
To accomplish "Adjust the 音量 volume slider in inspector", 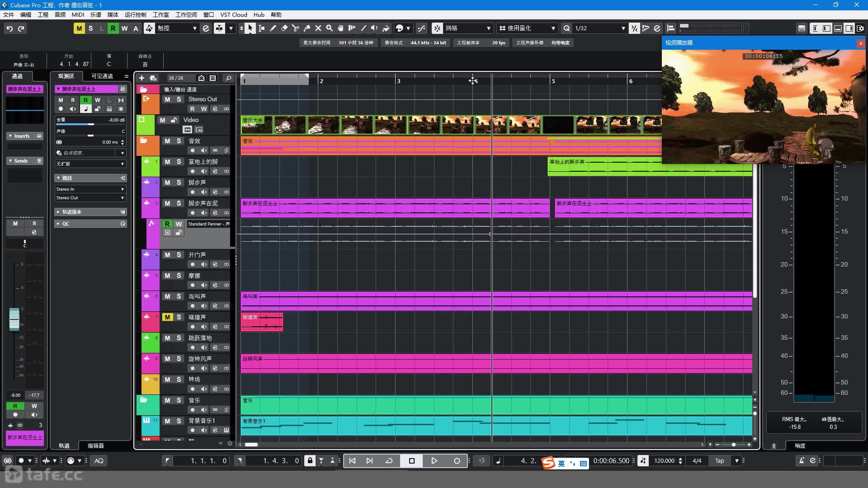I will click(x=90, y=124).
